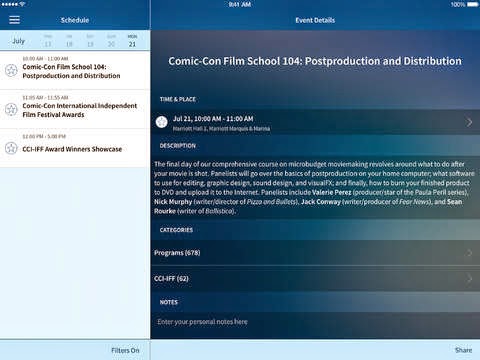Viewport: 480px width, 360px height.
Task: Tap the description paragraph mentioning Valerie Perez
Action: click(314, 187)
